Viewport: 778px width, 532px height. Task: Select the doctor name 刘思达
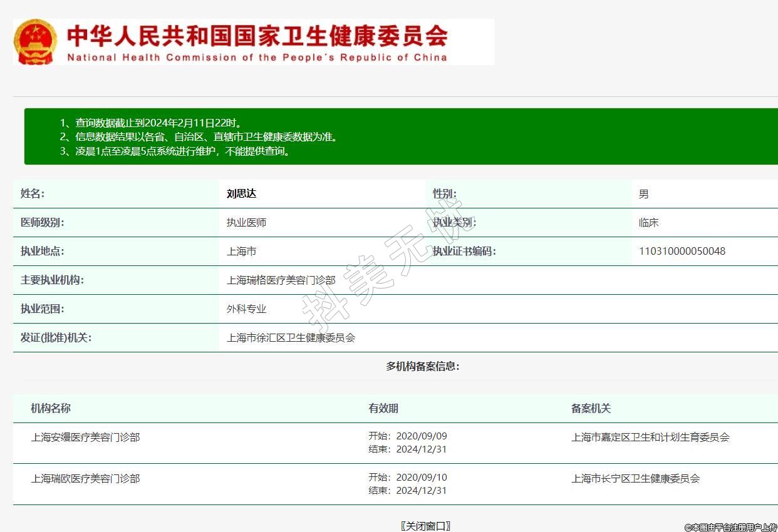pyautogui.click(x=241, y=194)
